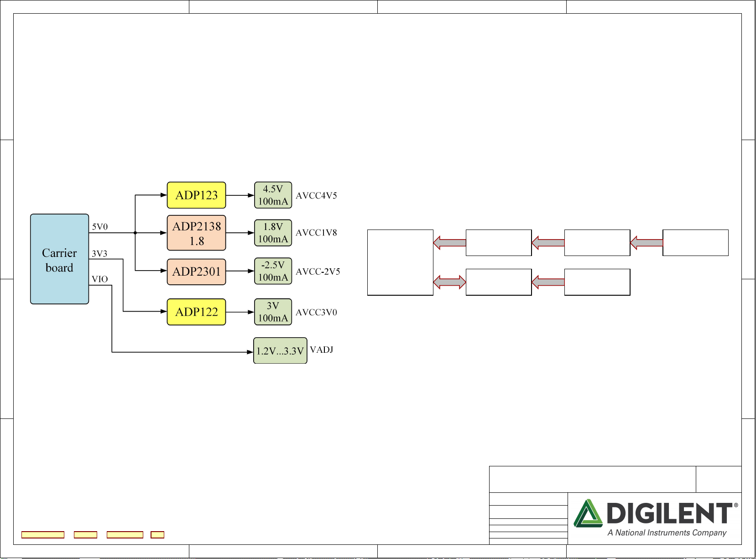The width and height of the screenshot is (756, 559).
Task: Click the junction dot on 5V0 line
Action: (x=135, y=233)
